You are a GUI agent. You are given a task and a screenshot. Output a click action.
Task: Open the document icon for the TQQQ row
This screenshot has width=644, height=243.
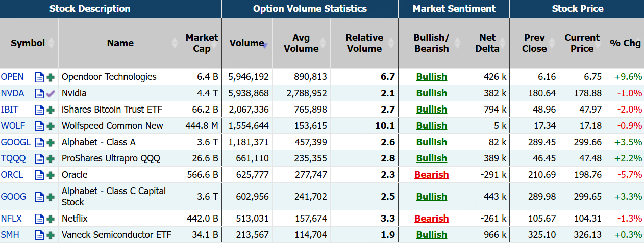point(39,159)
